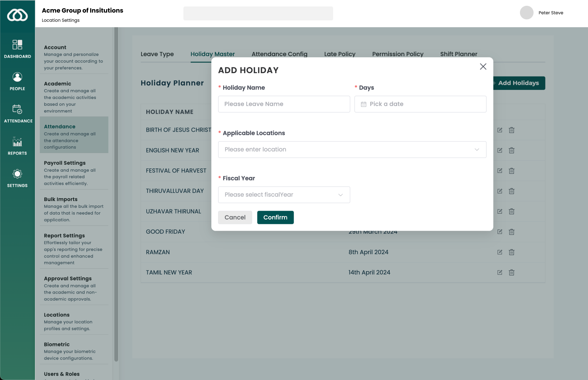Close the Add Holiday dialog
Screen dimensions: 588x380
click(483, 67)
